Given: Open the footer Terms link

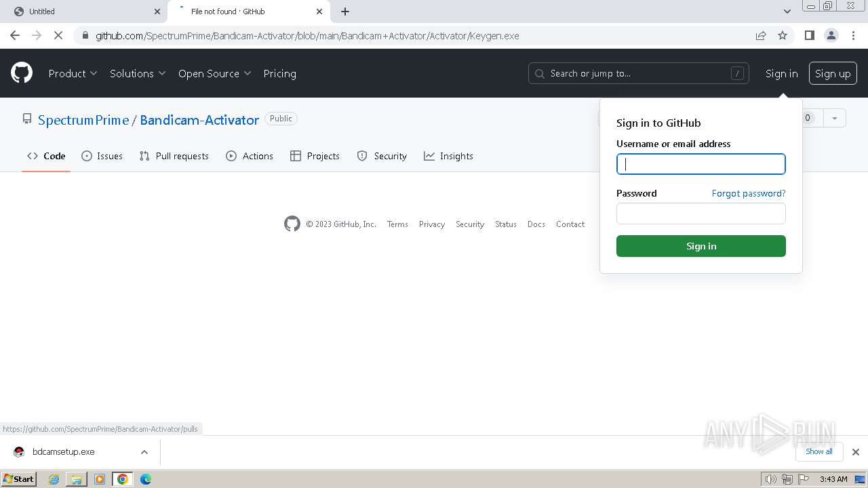Looking at the screenshot, I should click(x=397, y=224).
